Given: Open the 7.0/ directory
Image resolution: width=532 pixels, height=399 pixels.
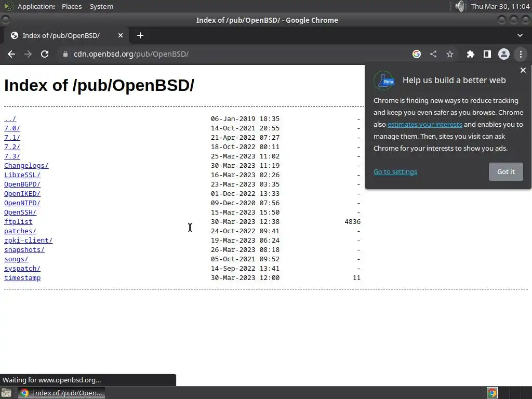Looking at the screenshot, I should [12, 128].
